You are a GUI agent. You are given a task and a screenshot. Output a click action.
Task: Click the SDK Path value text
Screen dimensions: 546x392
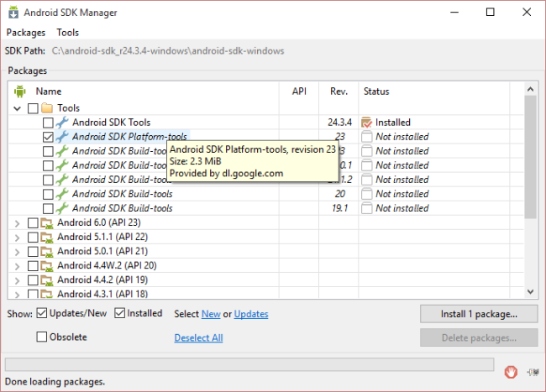tap(168, 51)
